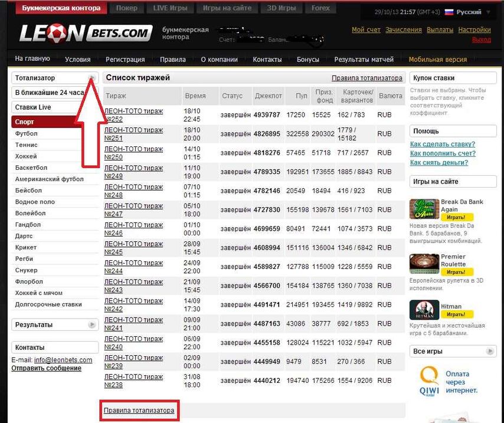Go to На главную menu item

click(32, 58)
